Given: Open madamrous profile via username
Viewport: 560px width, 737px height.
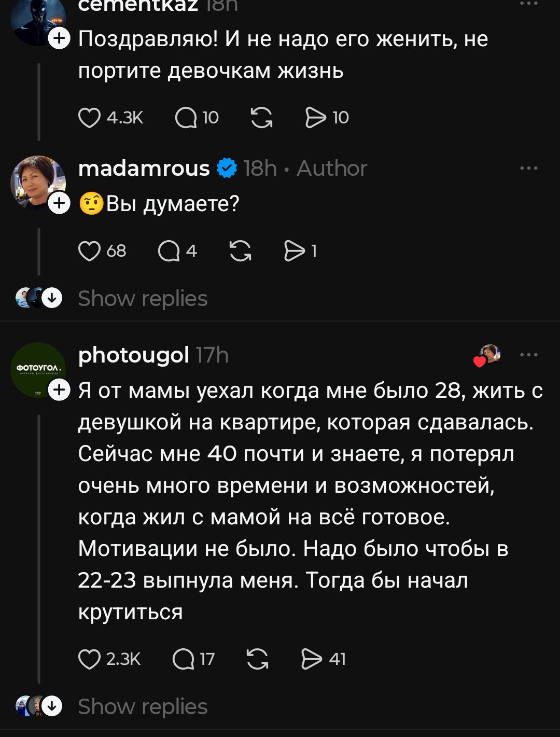Looking at the screenshot, I should (x=144, y=168).
